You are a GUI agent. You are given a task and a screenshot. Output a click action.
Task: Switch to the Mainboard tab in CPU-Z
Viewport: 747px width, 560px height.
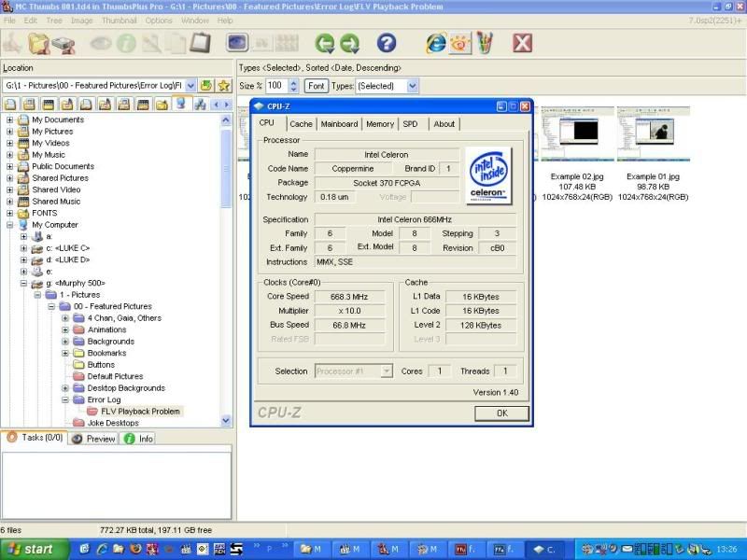click(x=339, y=124)
